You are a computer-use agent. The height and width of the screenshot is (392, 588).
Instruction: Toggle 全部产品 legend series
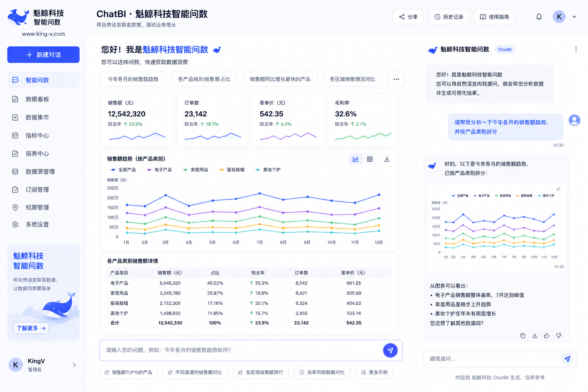click(123, 170)
